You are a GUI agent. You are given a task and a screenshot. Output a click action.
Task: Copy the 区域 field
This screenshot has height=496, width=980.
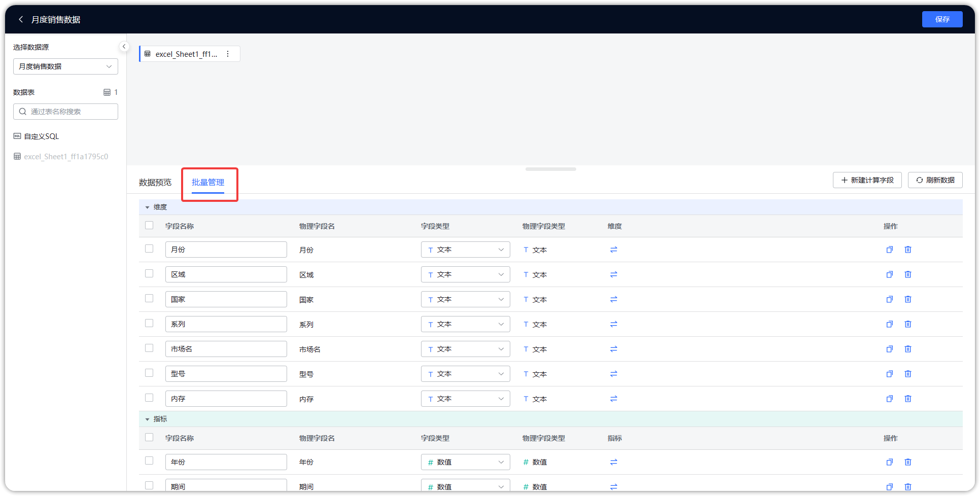tap(889, 274)
